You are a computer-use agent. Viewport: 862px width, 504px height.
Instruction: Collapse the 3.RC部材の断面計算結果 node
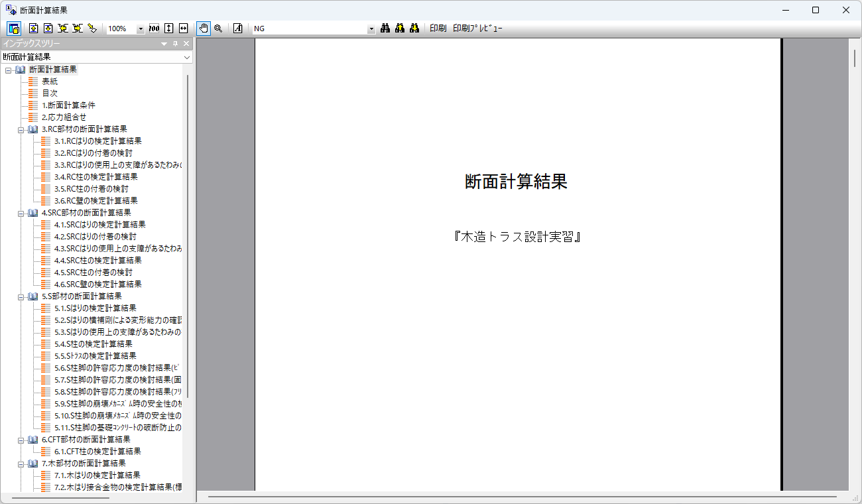click(x=21, y=129)
